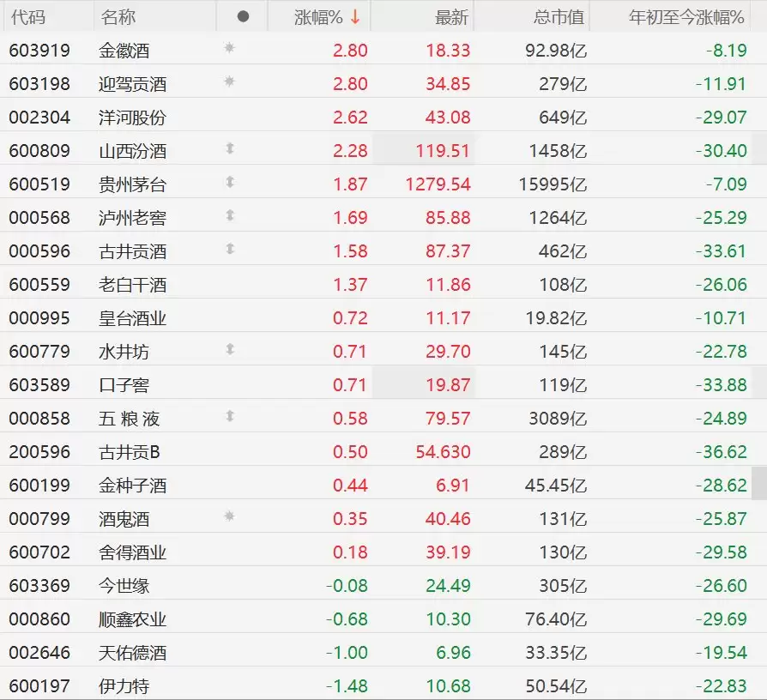The image size is (767, 700).
Task: Click the arrow marker icon in 山西汾酒 row
Action: tap(230, 148)
